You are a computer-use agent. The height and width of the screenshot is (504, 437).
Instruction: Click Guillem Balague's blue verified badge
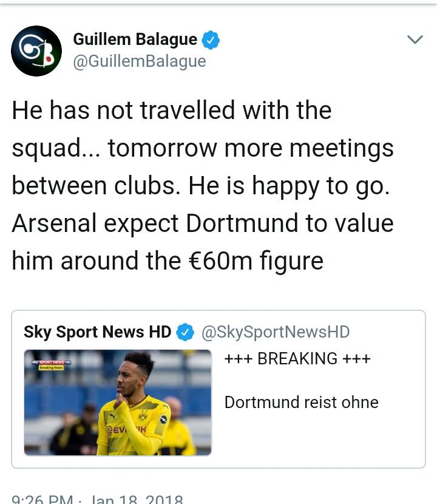211,40
